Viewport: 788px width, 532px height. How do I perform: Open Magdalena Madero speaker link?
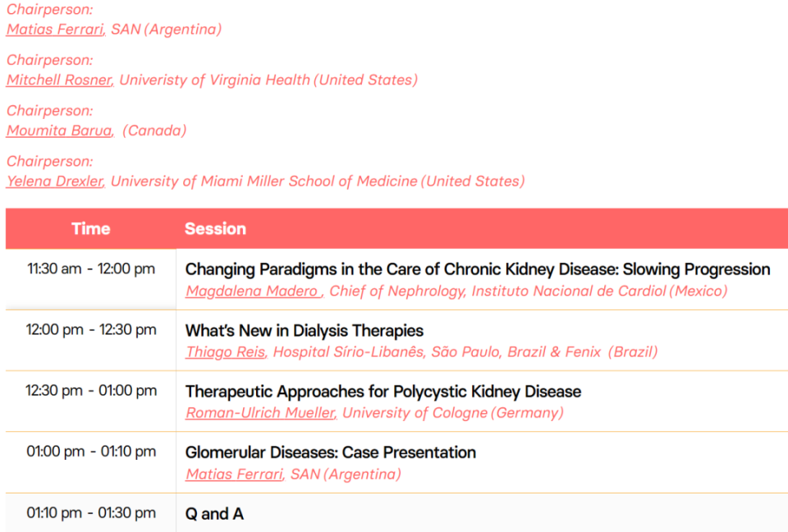click(254, 291)
